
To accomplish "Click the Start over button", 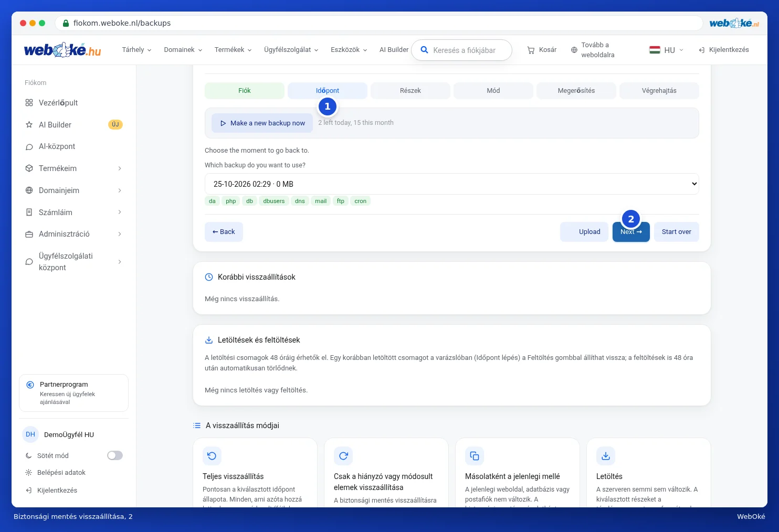I will [x=677, y=232].
